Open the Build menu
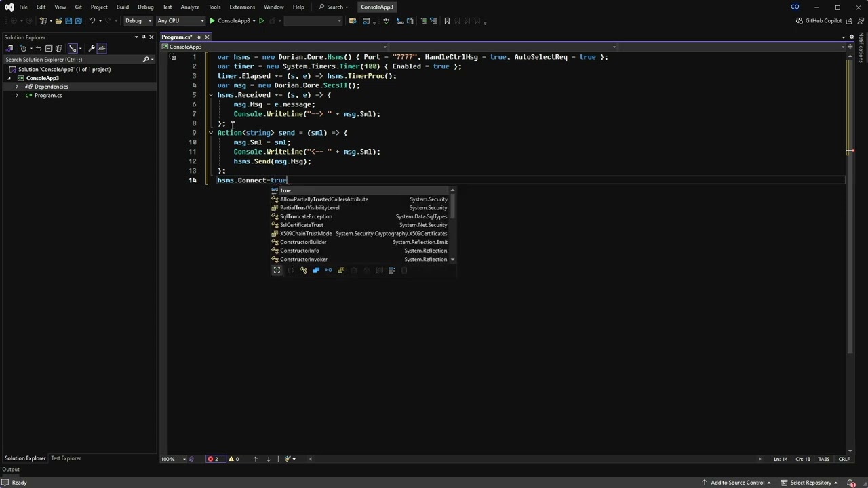The height and width of the screenshot is (488, 868). click(123, 7)
